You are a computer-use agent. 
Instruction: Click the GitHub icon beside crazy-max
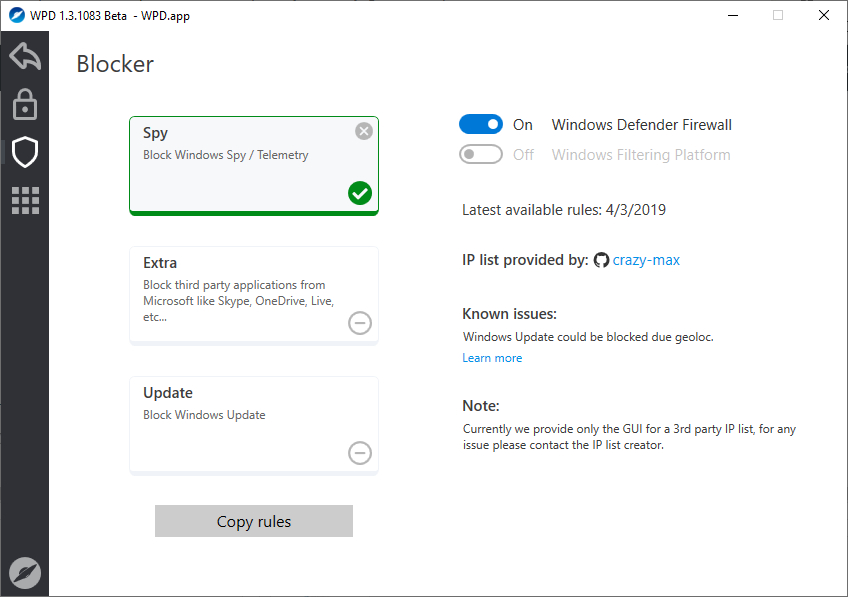(601, 260)
